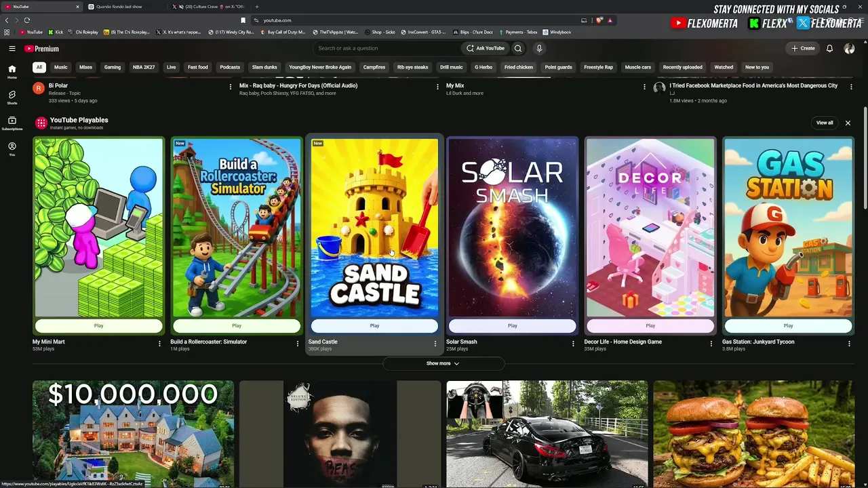Select the Podcasts filter chip

230,67
